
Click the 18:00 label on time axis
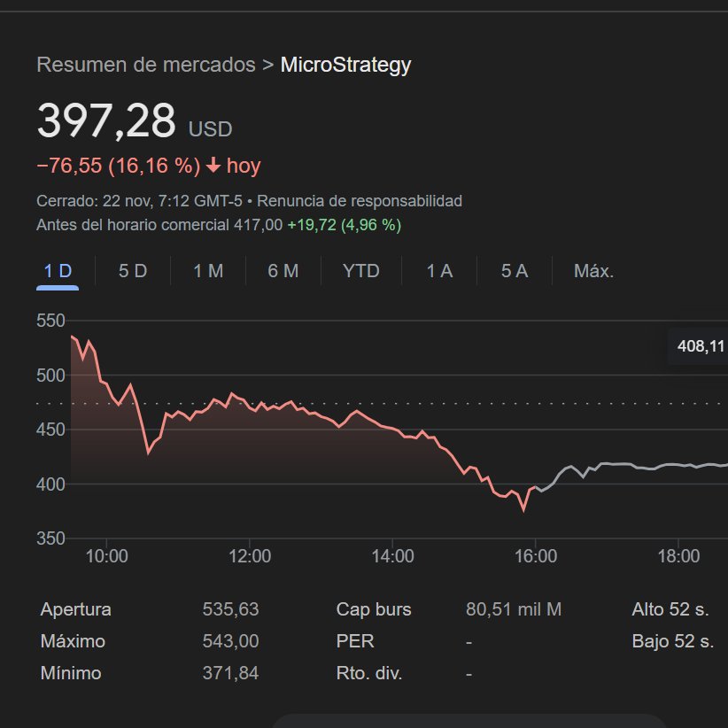pos(678,556)
